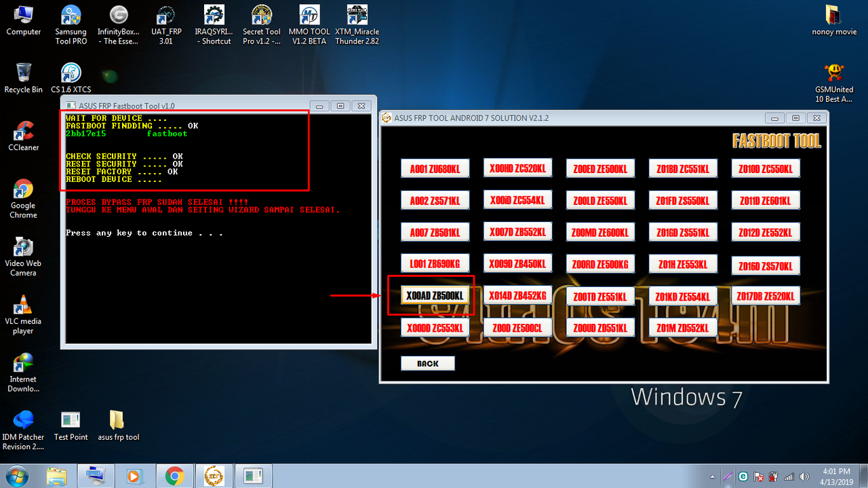Pick the Z01GD ZS551KL button
Viewport: 868px width, 488px height.
point(683,232)
